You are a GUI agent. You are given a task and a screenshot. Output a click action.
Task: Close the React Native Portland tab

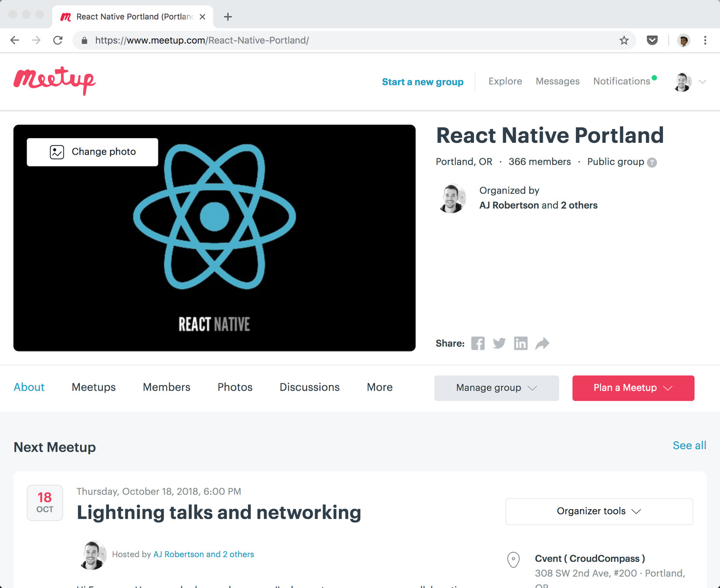[x=203, y=17]
